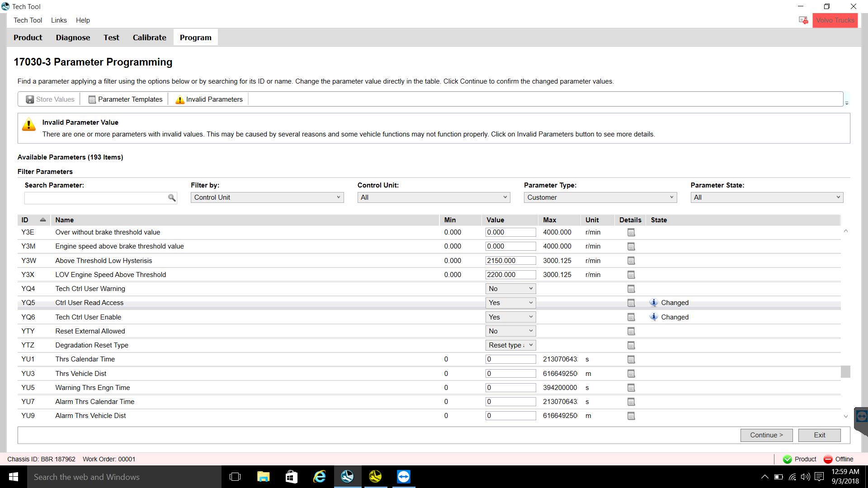Click the Search Parameter input field
This screenshot has width=868, height=488.
[96, 198]
